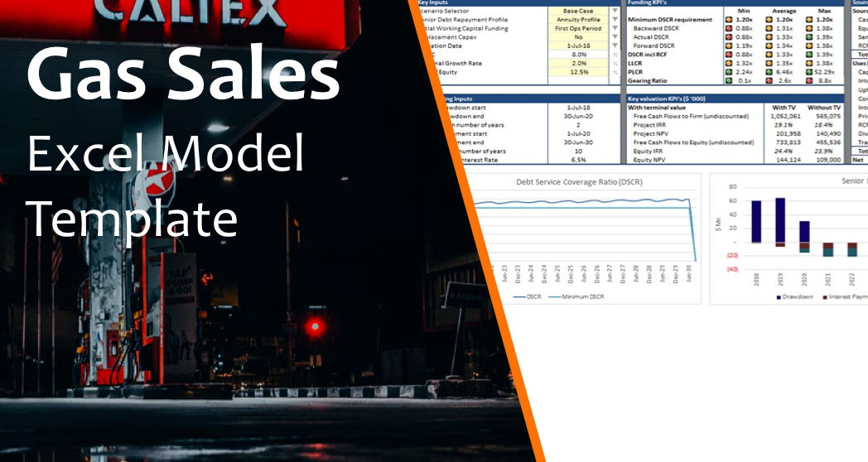Screen dimensions: 868x462
Task: Open the Working Capital Funding dropdown arrow
Action: pos(615,28)
